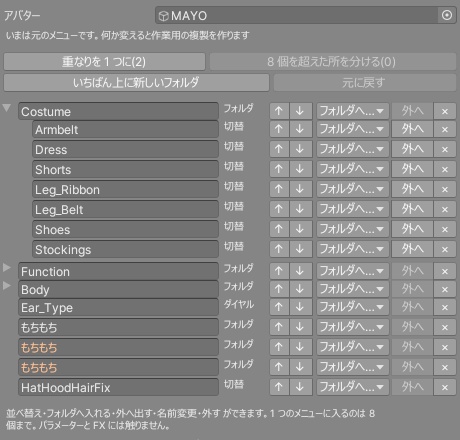Open フォルダへ dropdown for Dress
Viewport: 460px width, 440px height.
(x=353, y=149)
